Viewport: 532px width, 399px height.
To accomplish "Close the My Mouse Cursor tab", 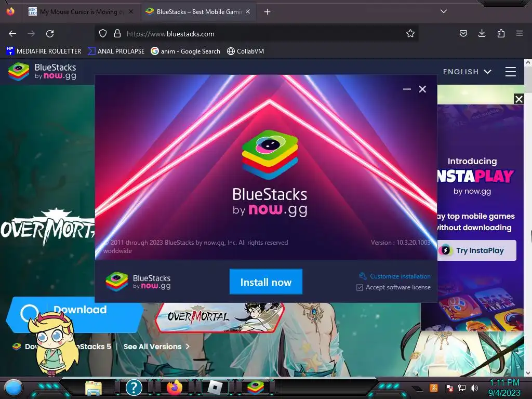I will click(131, 11).
